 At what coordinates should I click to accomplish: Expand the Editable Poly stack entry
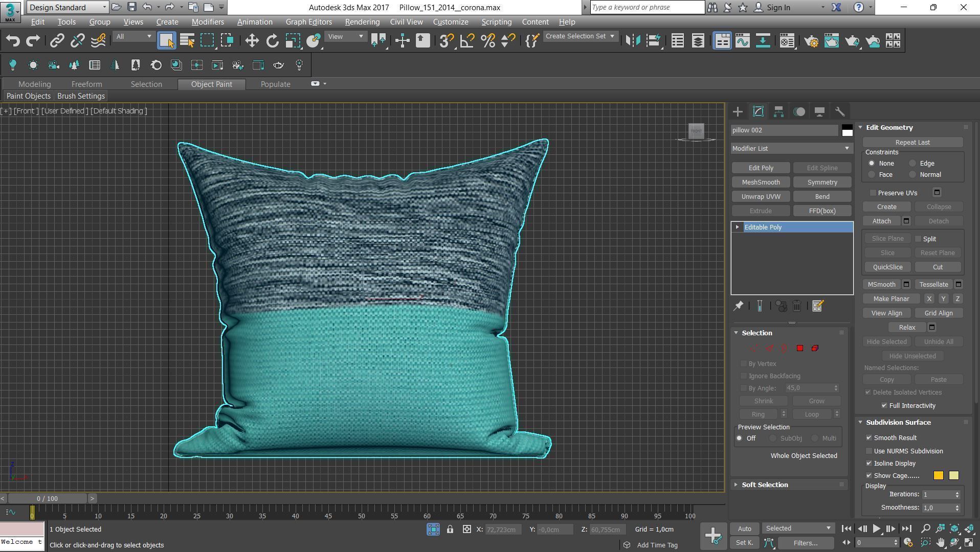(737, 227)
